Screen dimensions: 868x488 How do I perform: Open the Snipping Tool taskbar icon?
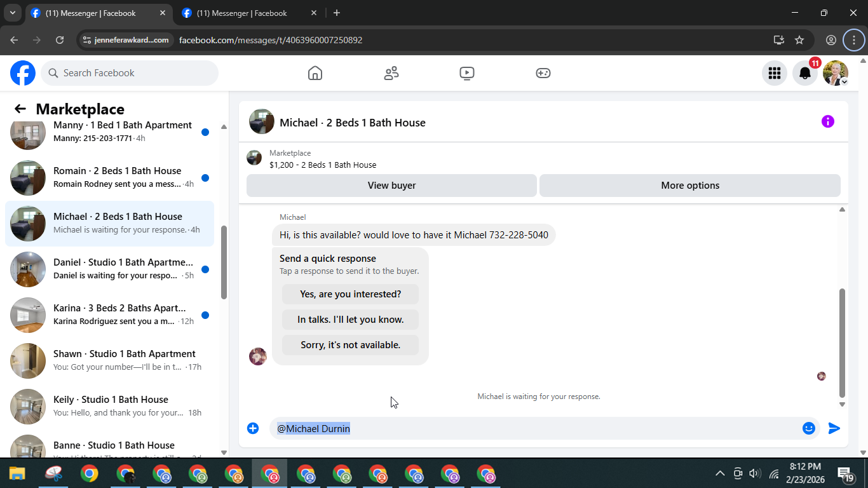tap(53, 474)
